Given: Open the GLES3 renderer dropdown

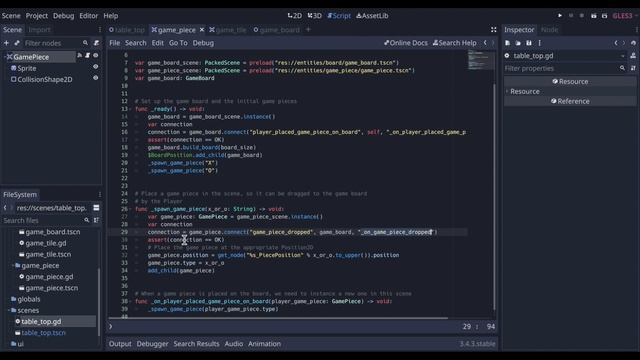Looking at the screenshot, I should tap(625, 16).
